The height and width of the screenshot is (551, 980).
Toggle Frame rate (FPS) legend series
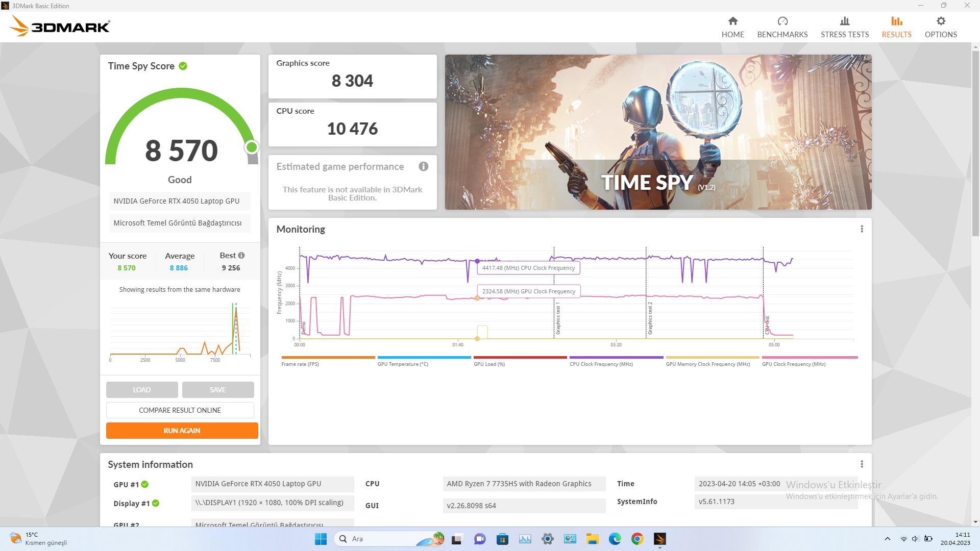click(x=300, y=364)
